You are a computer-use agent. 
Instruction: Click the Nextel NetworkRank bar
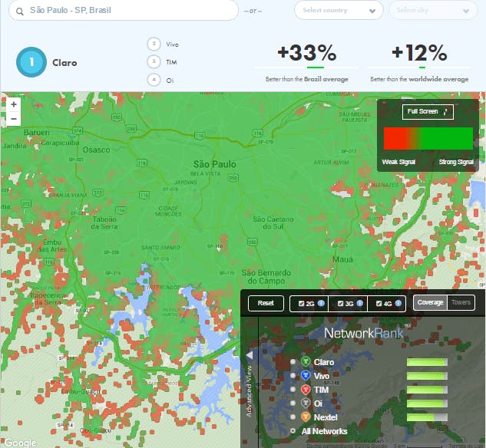[427, 417]
